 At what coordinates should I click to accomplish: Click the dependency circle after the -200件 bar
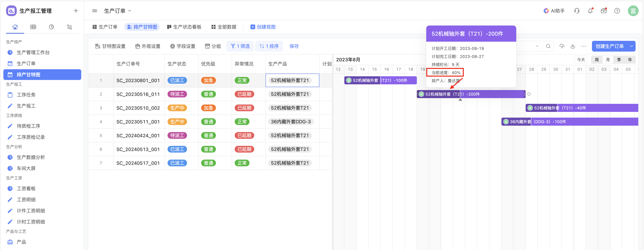point(529,94)
